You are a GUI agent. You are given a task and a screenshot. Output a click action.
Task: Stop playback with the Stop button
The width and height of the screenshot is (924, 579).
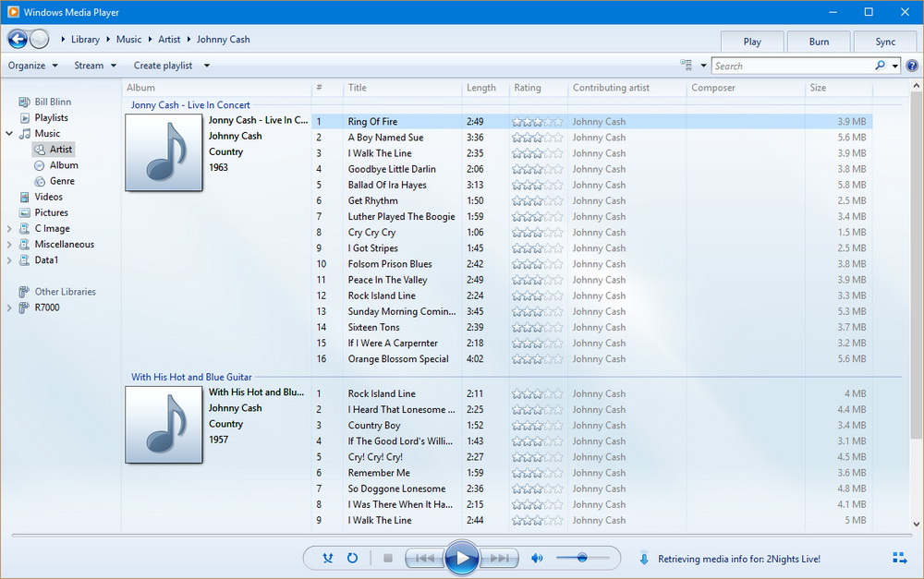click(x=388, y=558)
